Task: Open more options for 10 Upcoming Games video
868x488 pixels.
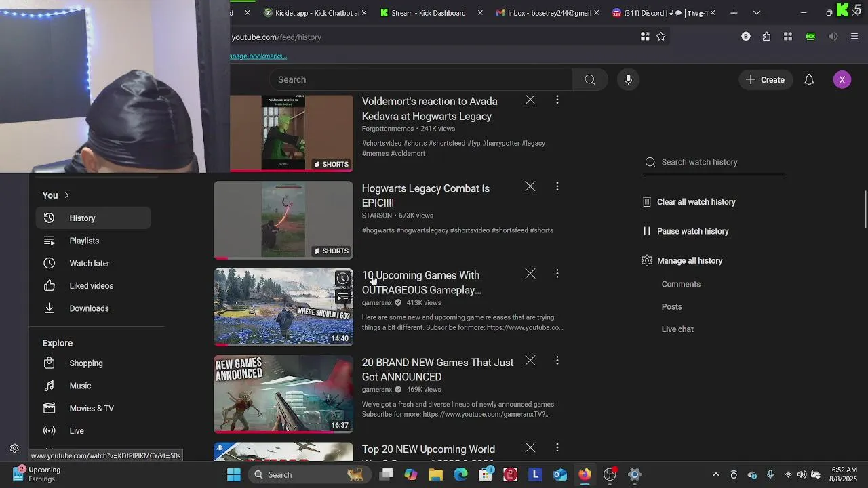Action: coord(557,274)
